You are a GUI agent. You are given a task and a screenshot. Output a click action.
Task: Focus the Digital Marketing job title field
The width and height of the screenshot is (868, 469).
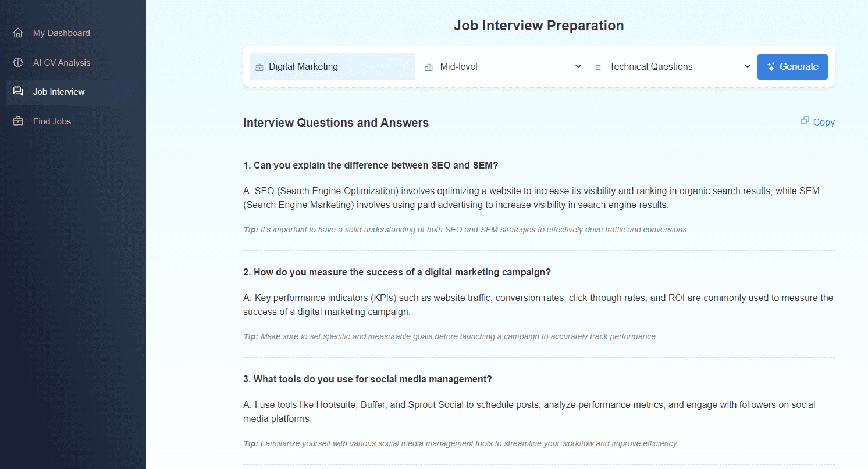[337, 67]
